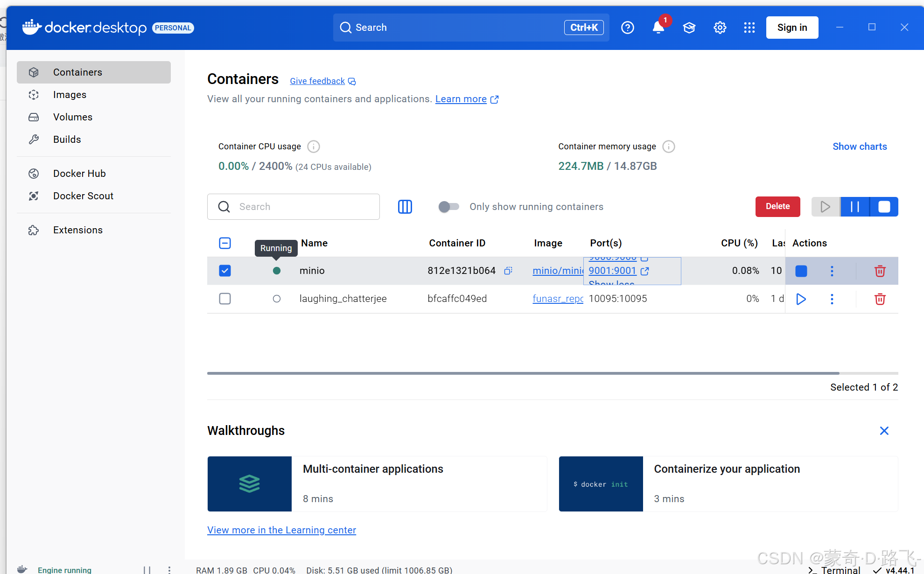Open minio/minio image link
Screen dimensions: 924x574
558,271
